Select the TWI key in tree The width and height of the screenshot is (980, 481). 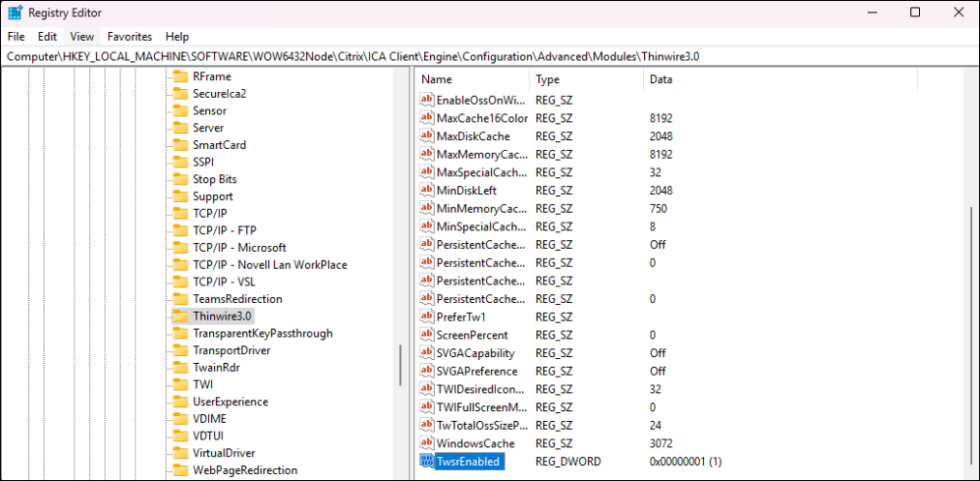(x=202, y=384)
